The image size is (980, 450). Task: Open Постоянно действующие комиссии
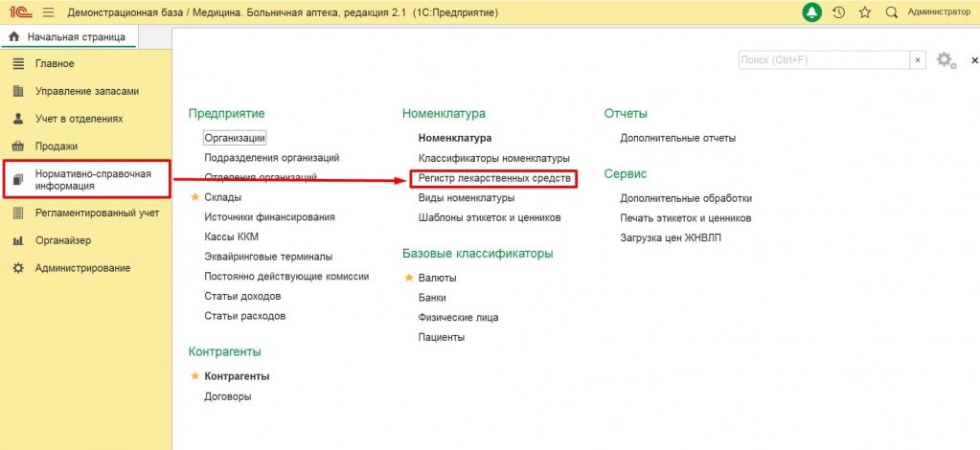[286, 277]
